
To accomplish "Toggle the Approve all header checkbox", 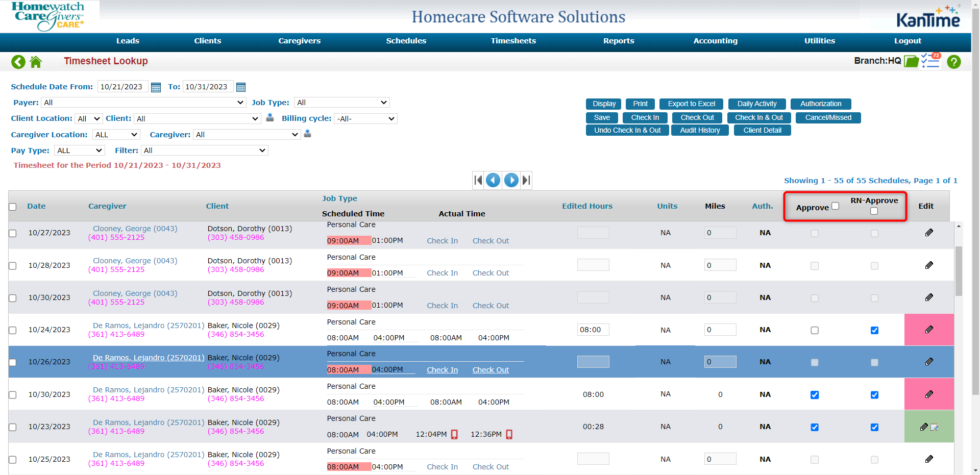I will tap(835, 206).
